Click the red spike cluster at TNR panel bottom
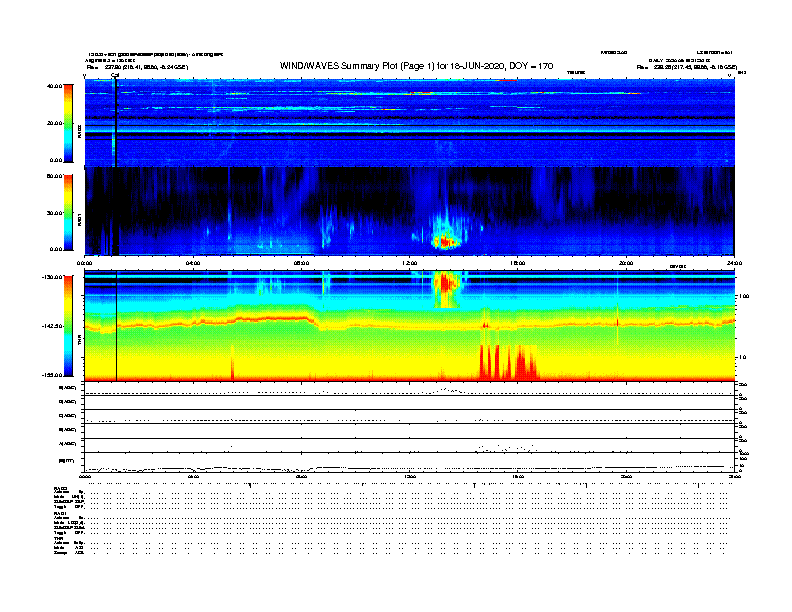 coord(508,362)
